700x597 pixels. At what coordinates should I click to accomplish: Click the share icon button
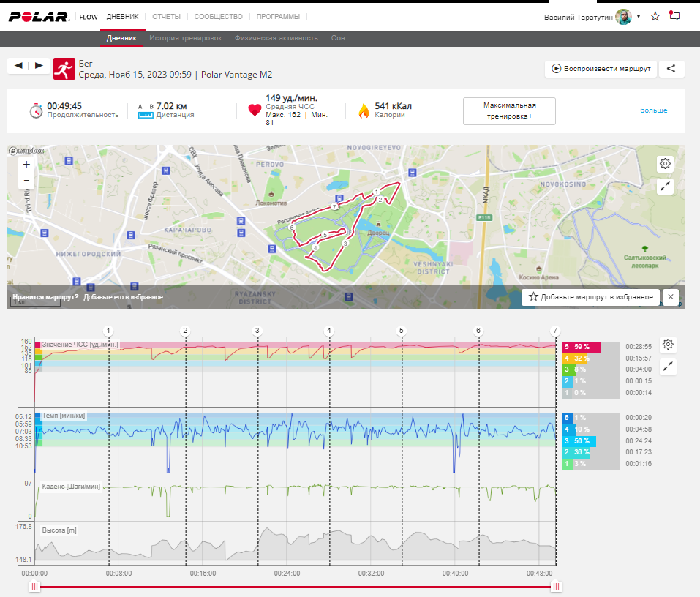click(x=671, y=69)
